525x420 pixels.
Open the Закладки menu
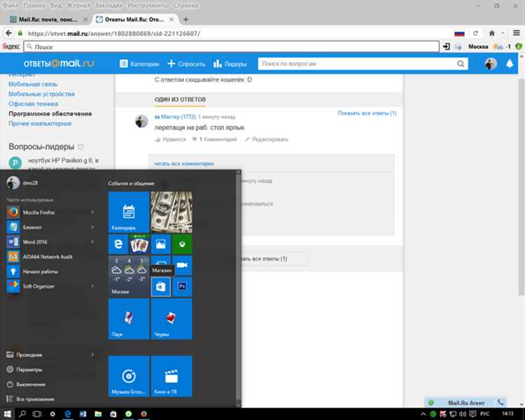109,6
